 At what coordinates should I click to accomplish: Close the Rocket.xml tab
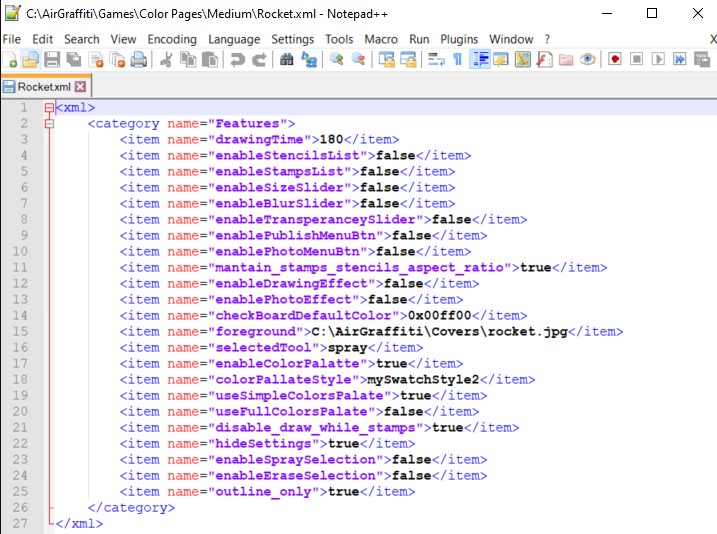80,86
